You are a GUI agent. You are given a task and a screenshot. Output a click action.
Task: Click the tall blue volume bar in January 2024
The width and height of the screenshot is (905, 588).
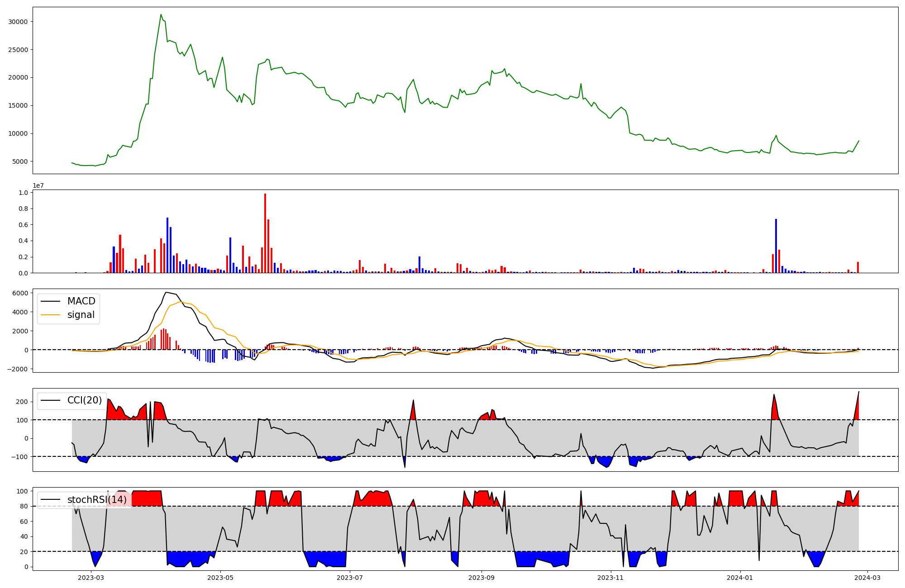pos(776,246)
